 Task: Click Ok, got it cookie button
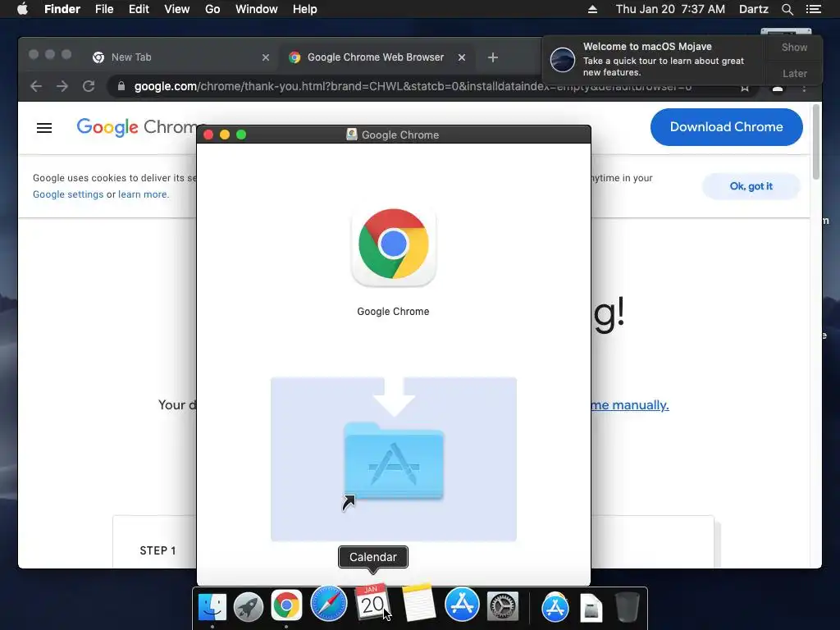click(751, 186)
